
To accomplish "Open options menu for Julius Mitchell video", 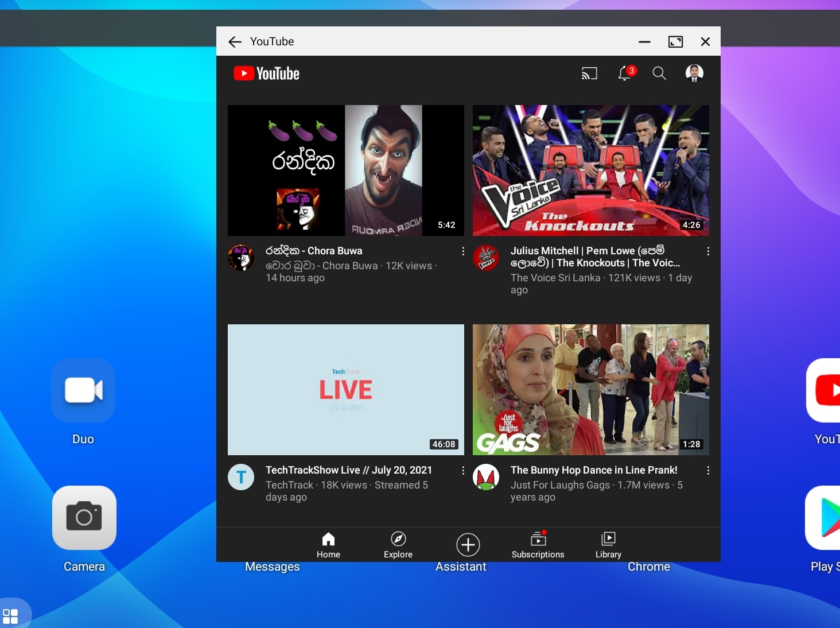I will click(708, 251).
